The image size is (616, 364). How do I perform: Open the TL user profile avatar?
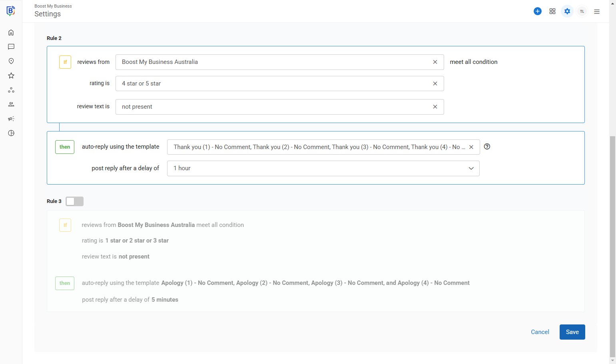582,11
